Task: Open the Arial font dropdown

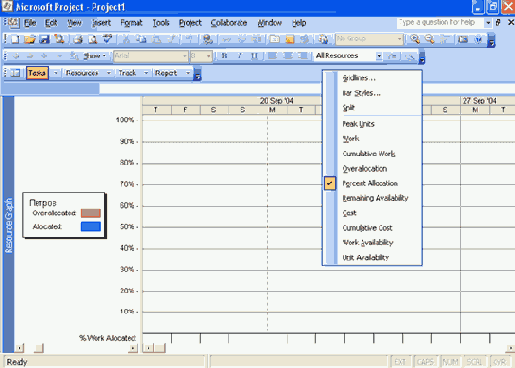Action: point(185,56)
